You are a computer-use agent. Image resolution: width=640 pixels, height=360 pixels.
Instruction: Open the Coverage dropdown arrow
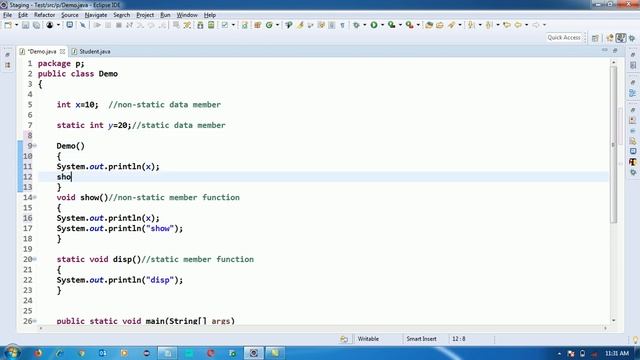(400, 25)
